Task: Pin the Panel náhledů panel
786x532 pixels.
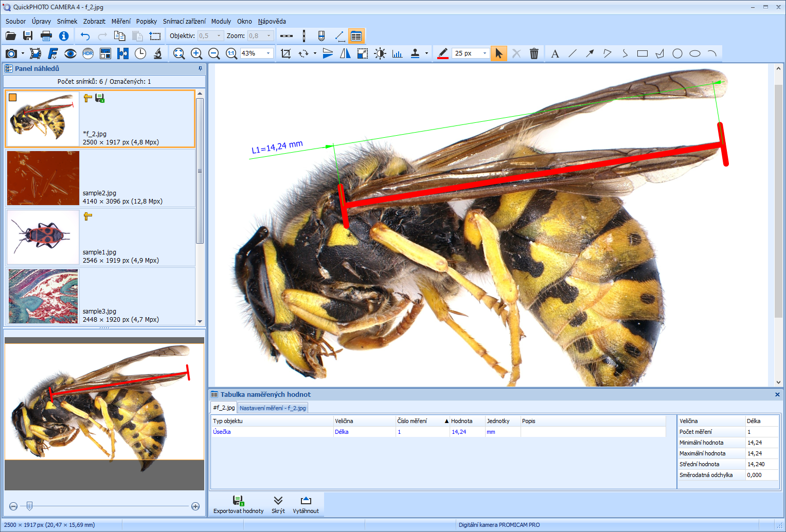Action: (x=201, y=68)
